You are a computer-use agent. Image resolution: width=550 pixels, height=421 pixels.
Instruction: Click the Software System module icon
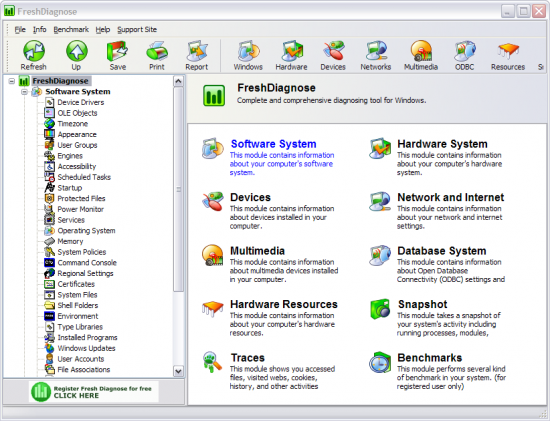click(213, 148)
